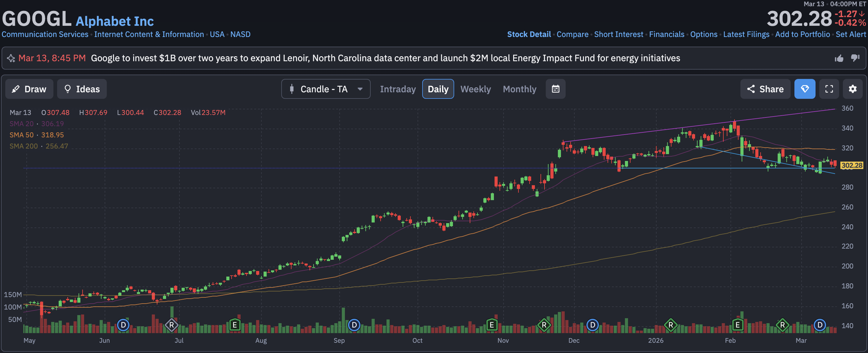Open the Candle - TA chart type dropdown
This screenshot has height=353, width=868.
pos(325,89)
